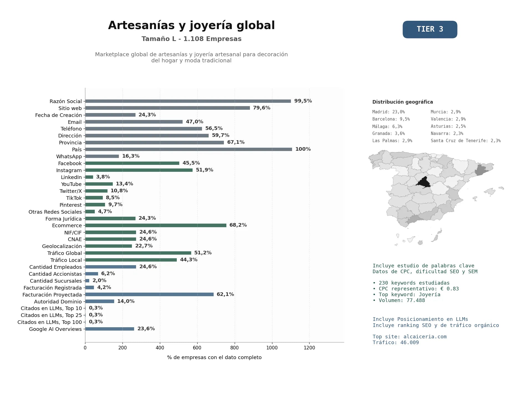Click the 'Facturación Proyectada' bar

[149, 295]
